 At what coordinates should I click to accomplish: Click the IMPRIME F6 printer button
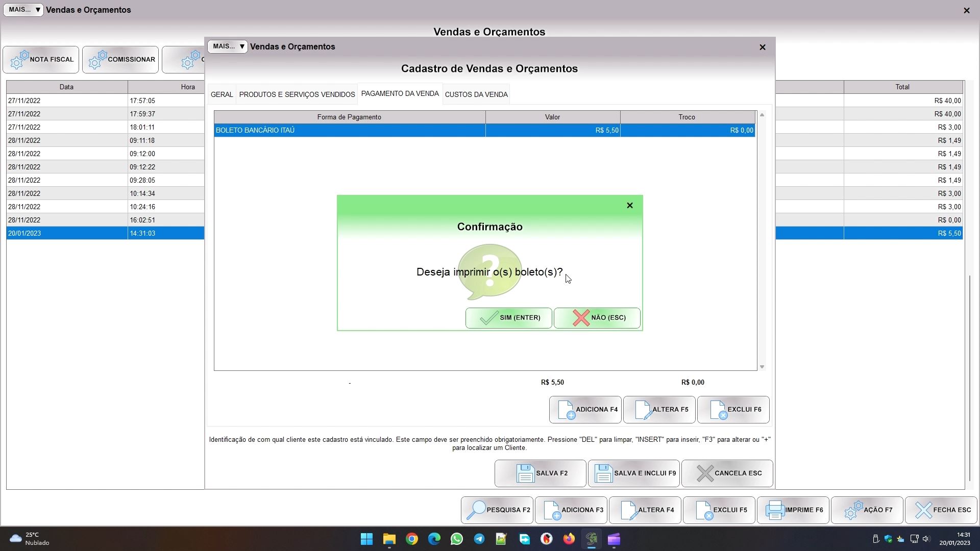click(x=793, y=510)
